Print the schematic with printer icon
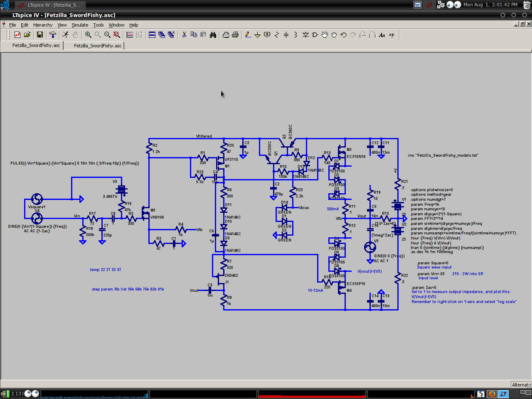This screenshot has height=399, width=532. 235,35
